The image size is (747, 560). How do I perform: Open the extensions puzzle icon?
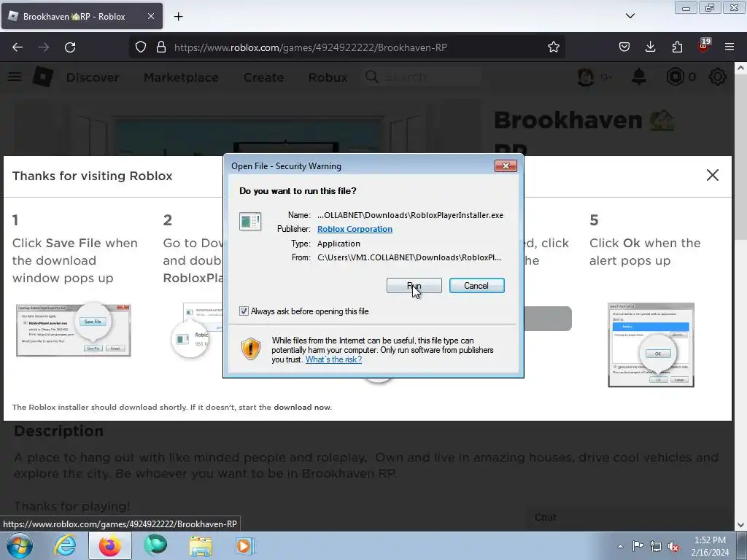[677, 47]
